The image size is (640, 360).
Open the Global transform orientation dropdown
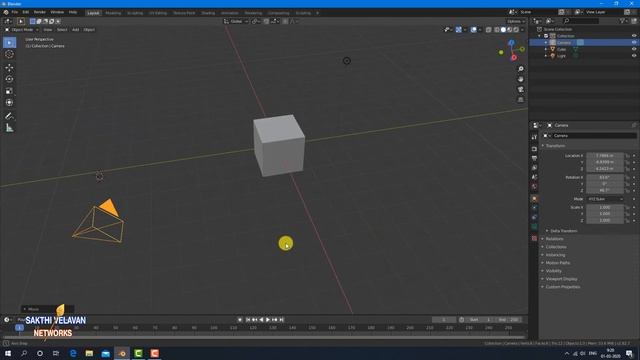(x=236, y=21)
